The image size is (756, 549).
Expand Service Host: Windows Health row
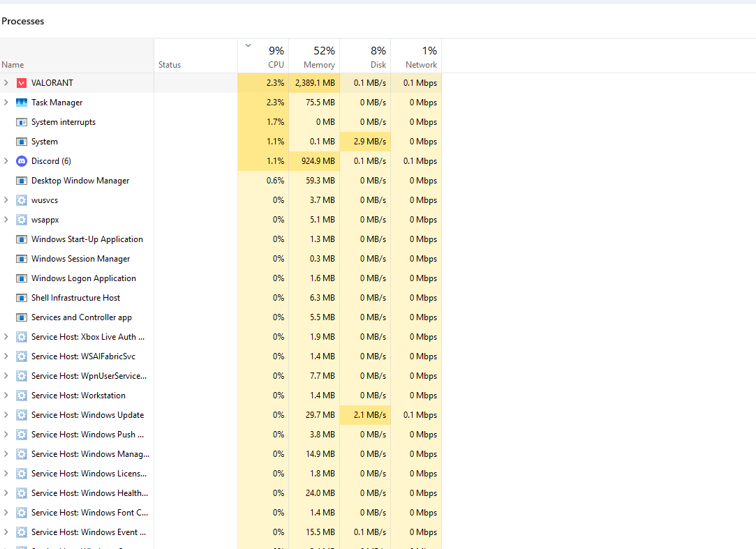point(6,493)
